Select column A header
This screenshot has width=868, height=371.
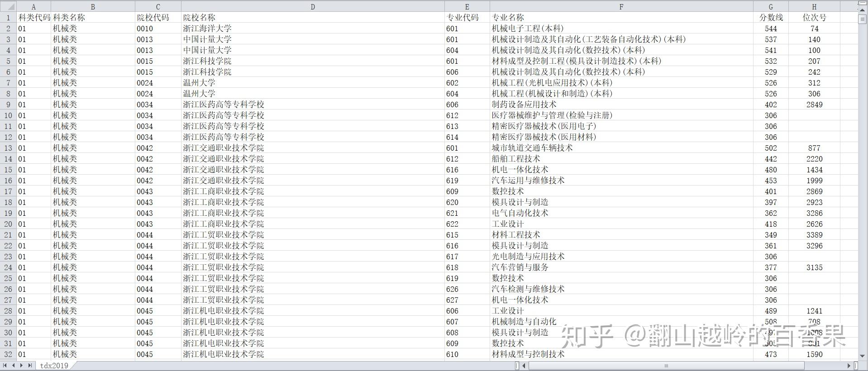click(x=33, y=6)
